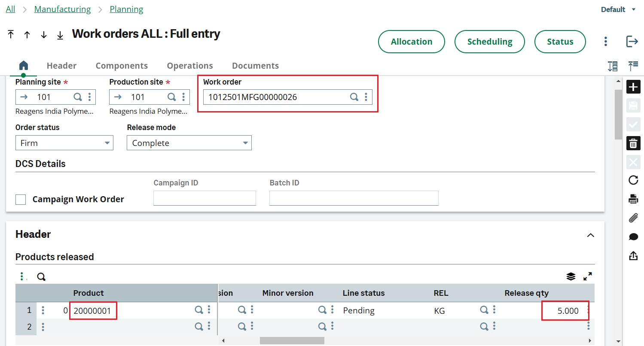Viewport: 644px width, 346px height.
Task: Click the export/share icon in sidebar
Action: pos(633,256)
